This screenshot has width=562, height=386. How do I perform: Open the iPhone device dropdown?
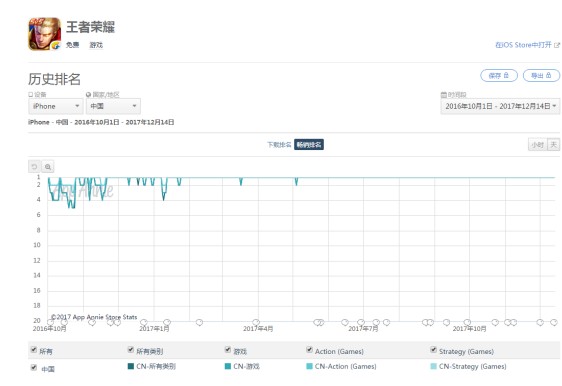point(56,106)
